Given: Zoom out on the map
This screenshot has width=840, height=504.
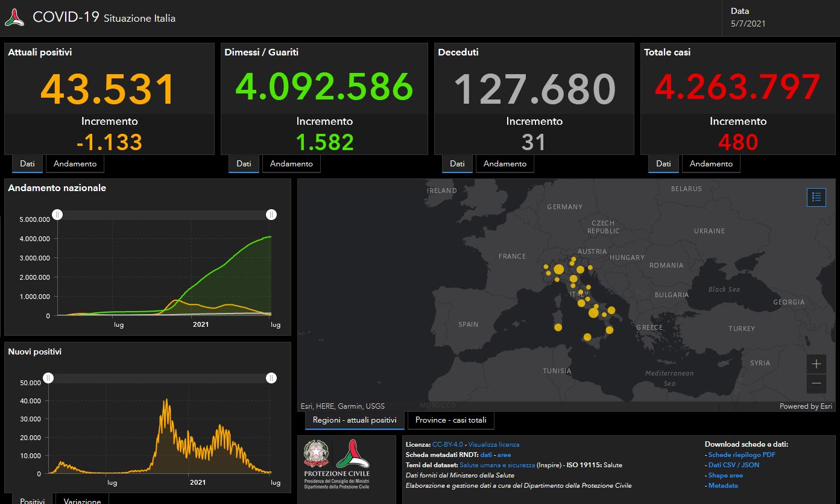Looking at the screenshot, I should (816, 383).
